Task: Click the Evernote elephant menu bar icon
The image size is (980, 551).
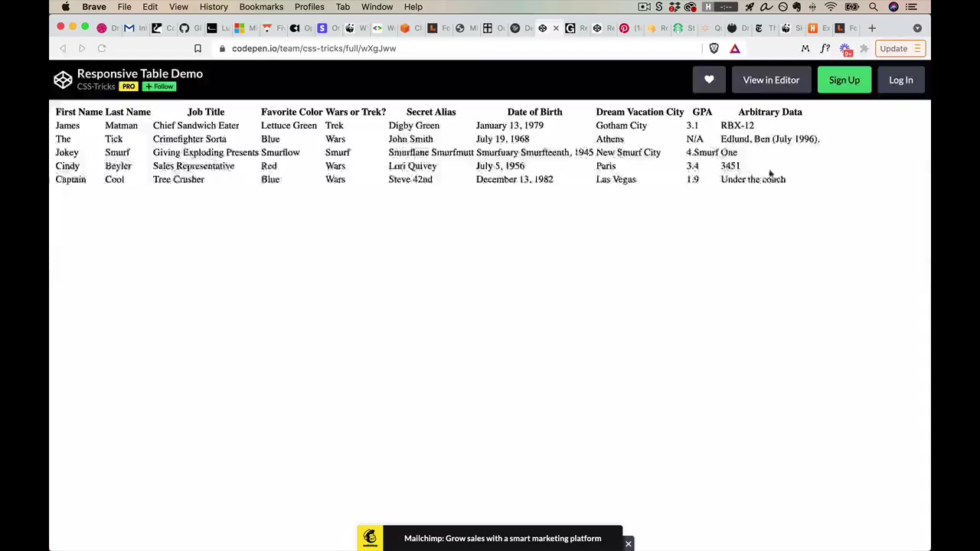Action: coord(797,7)
